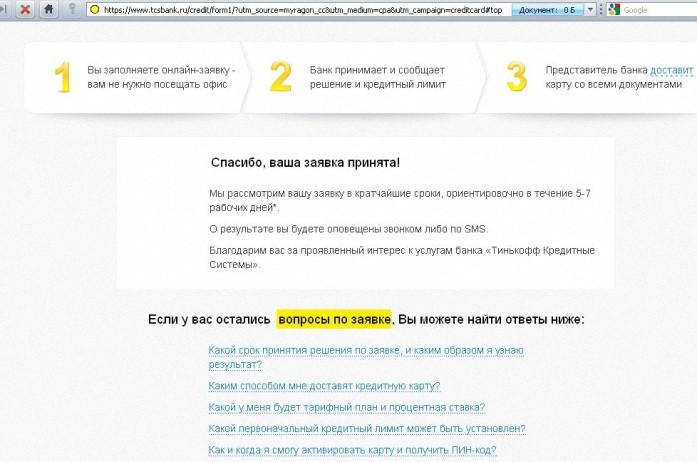
Task: Open the question about decision timing for application
Action: tap(366, 357)
